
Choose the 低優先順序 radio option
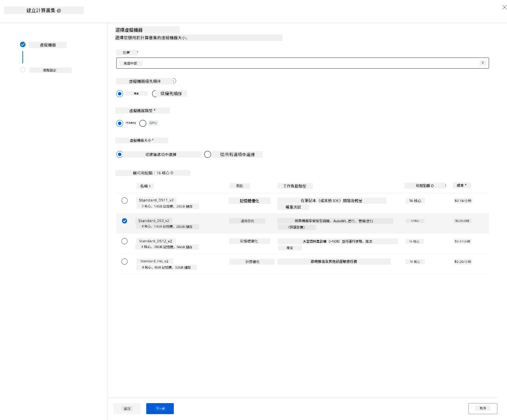point(155,94)
